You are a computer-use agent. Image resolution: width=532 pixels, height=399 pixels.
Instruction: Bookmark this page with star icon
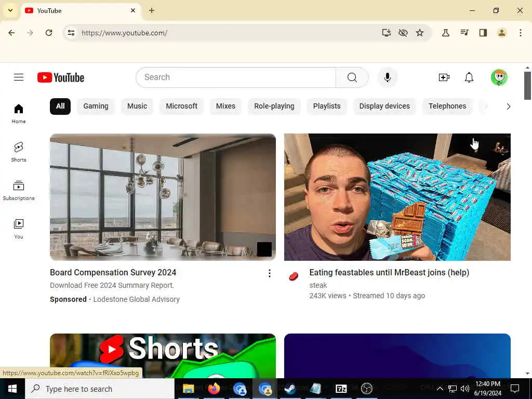pos(420,33)
